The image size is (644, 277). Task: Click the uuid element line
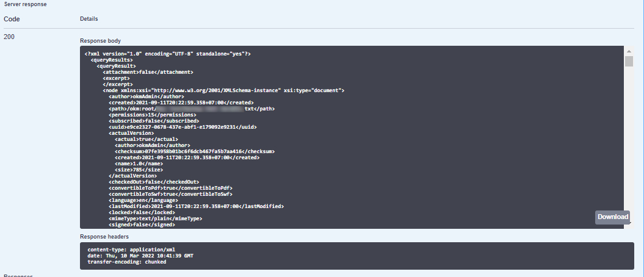[x=182, y=127]
